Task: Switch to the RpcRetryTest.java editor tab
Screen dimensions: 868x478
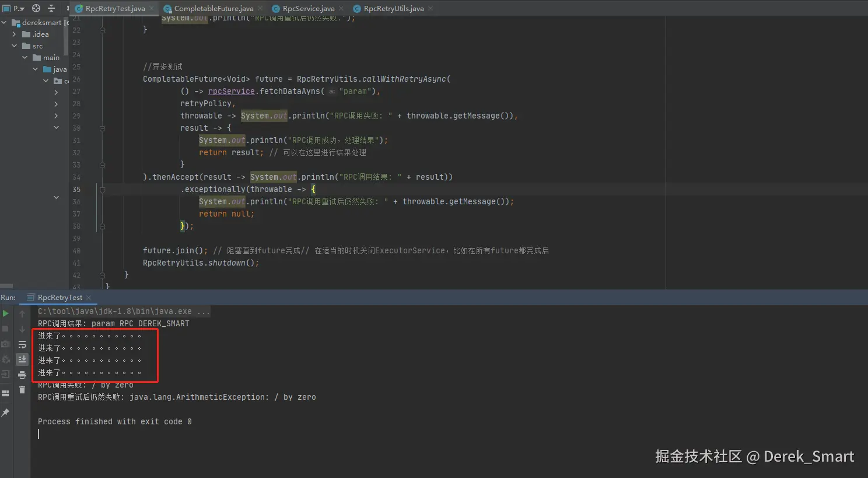Action: click(x=115, y=9)
